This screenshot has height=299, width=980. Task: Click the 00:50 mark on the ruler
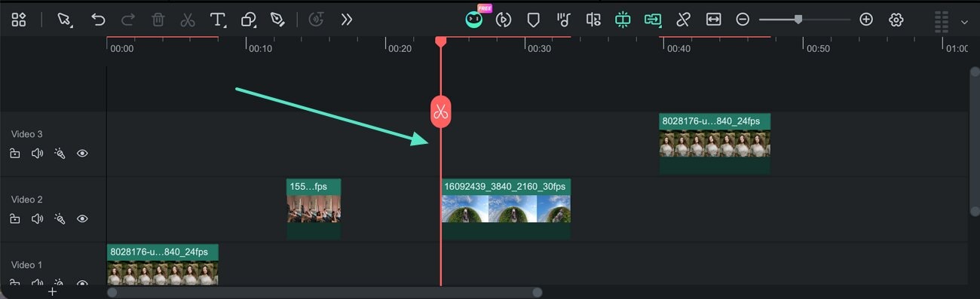[x=818, y=49]
